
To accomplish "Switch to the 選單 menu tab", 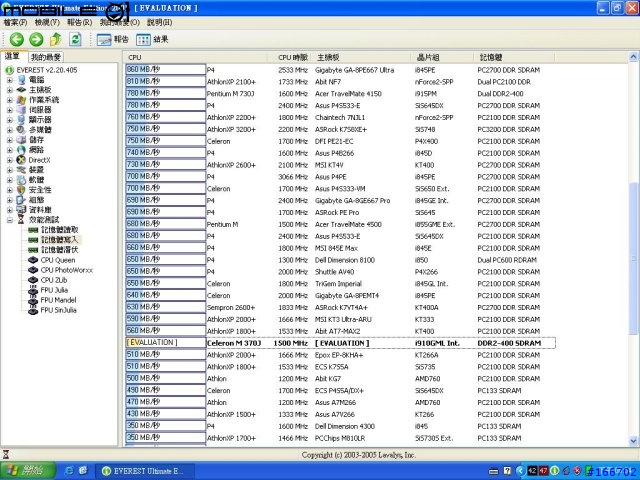I will click(13, 57).
